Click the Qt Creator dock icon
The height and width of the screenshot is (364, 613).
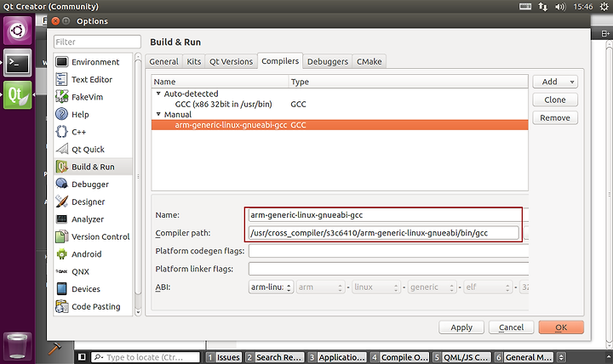[18, 95]
